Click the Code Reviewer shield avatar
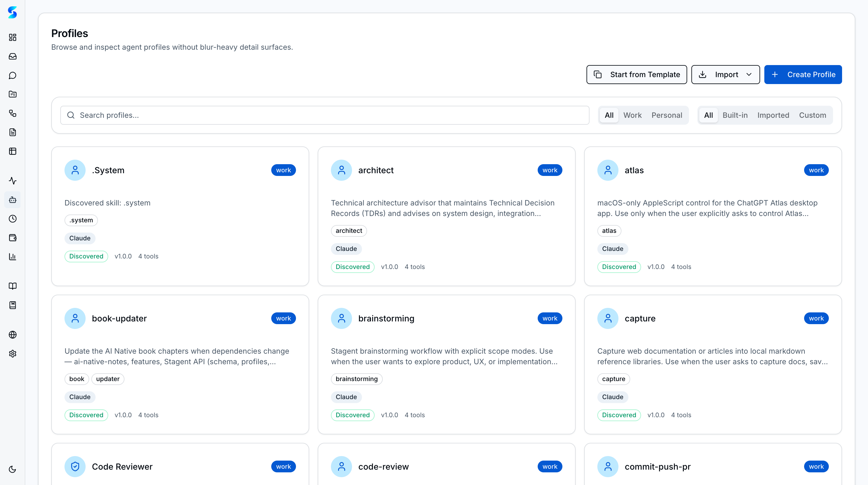The image size is (868, 485). (x=75, y=467)
